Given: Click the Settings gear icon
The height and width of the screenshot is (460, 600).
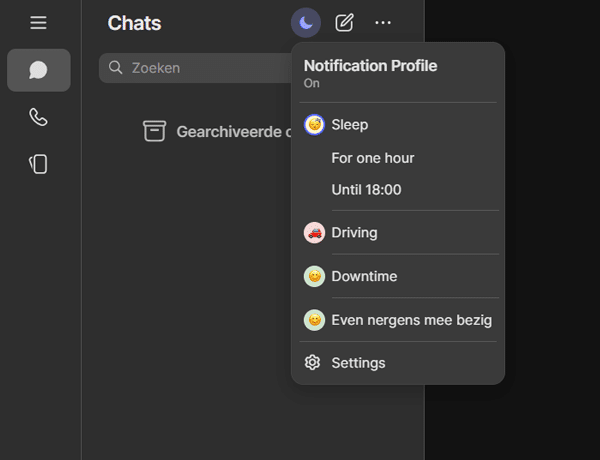Looking at the screenshot, I should click(313, 363).
